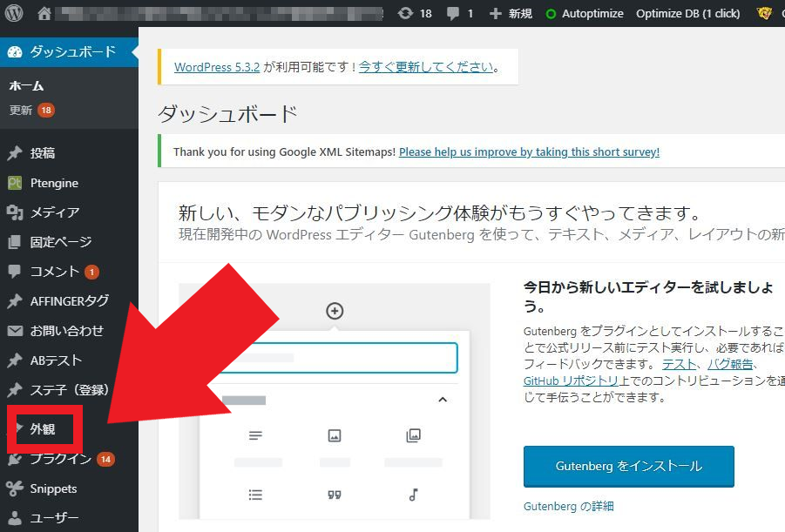The image size is (785, 532).
Task: Click the pin icon beside 投稿
Action: pyautogui.click(x=15, y=153)
